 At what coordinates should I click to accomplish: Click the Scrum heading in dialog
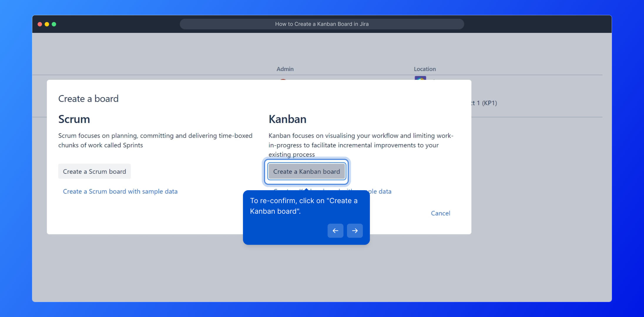74,119
